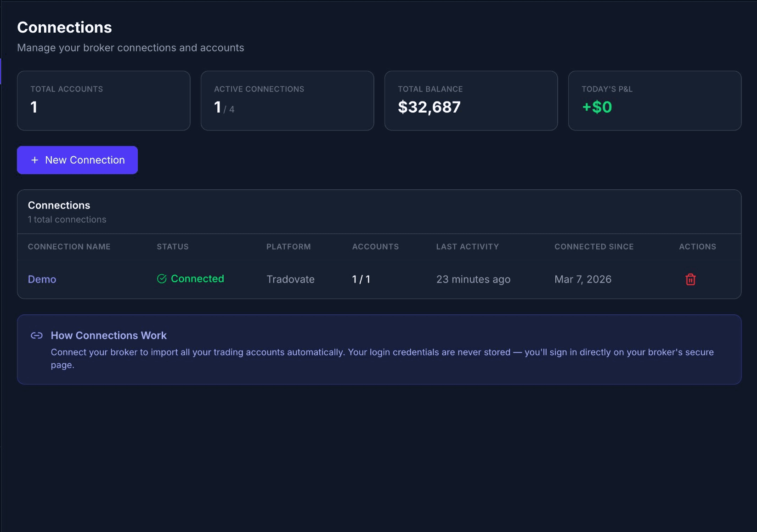Click the green checkmark status icon
The height and width of the screenshot is (532, 757).
point(162,279)
